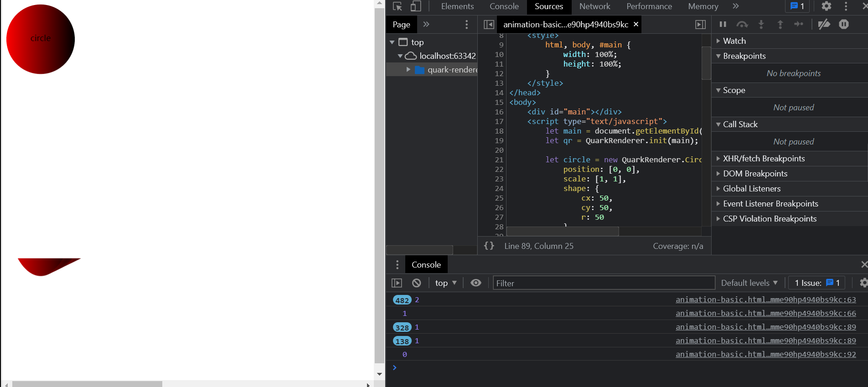Click the issues counter badge in top bar

click(x=797, y=6)
